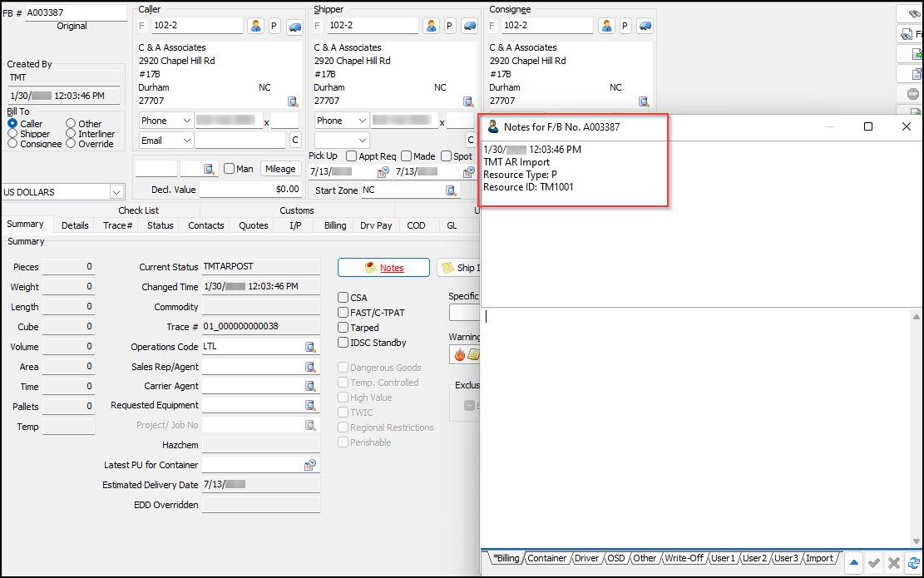Expand the US DOLLARS currency dropdown
Viewport: 924px width, 578px height.
tap(116, 192)
